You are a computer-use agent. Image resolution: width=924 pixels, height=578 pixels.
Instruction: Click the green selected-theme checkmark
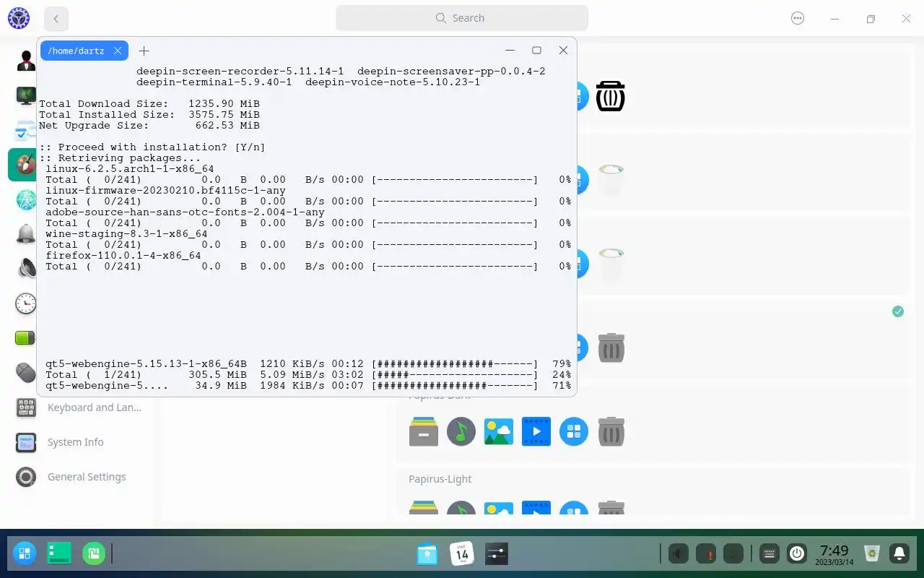(x=898, y=311)
